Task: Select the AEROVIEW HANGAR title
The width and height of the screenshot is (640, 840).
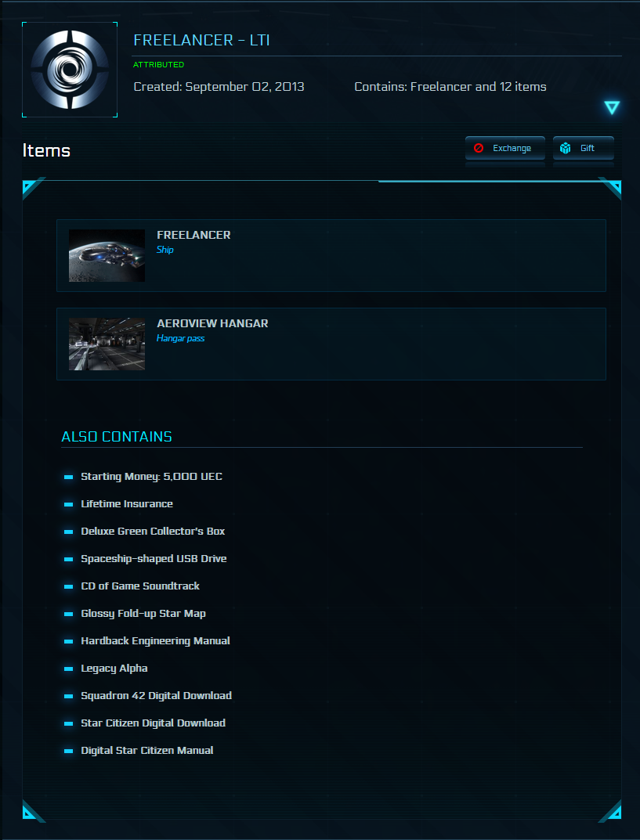Action: (x=212, y=323)
